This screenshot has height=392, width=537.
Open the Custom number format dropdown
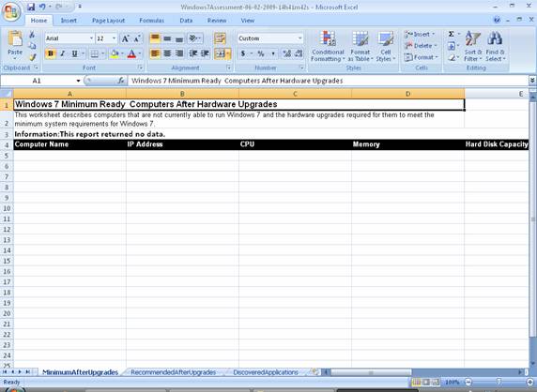point(300,38)
